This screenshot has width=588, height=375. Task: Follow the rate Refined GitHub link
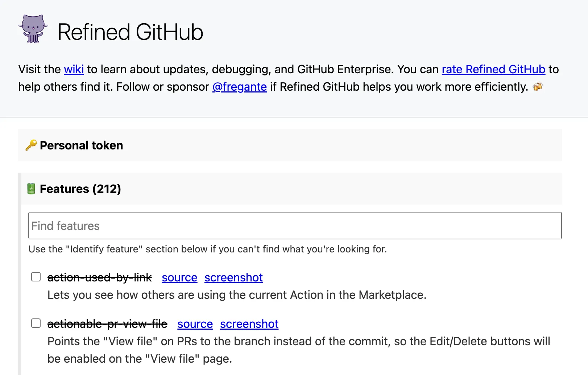[x=493, y=69]
